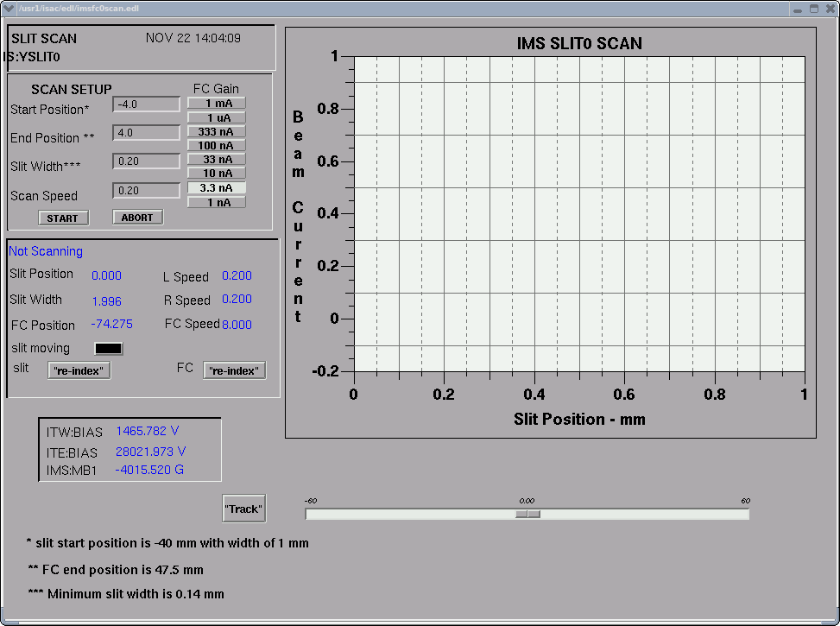840x626 pixels.
Task: Choose the 1 nA FC gain
Action: tap(217, 202)
